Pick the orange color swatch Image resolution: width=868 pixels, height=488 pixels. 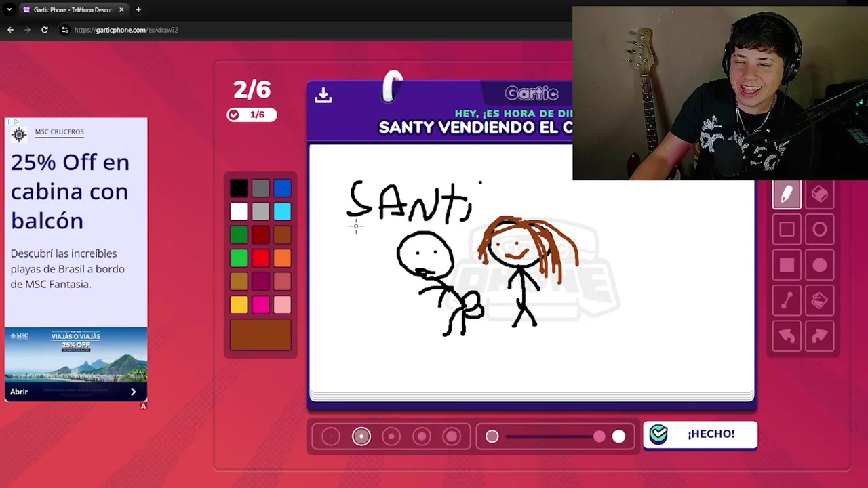tap(282, 258)
